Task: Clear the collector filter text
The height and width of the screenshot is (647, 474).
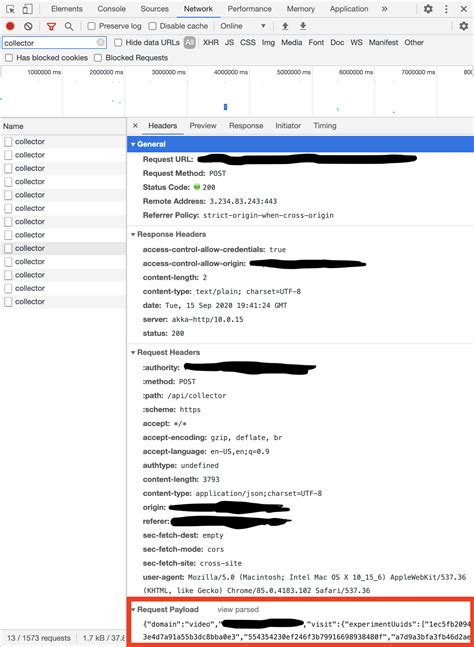Action: click(100, 43)
